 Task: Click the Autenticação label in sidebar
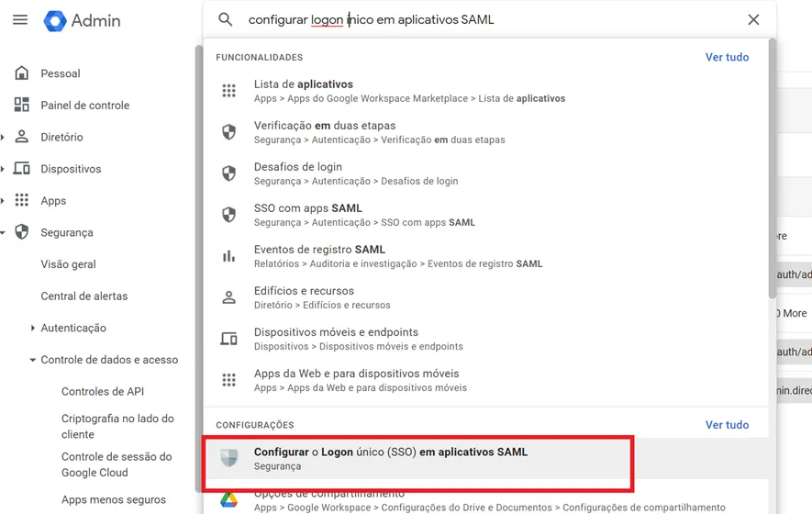click(x=73, y=328)
